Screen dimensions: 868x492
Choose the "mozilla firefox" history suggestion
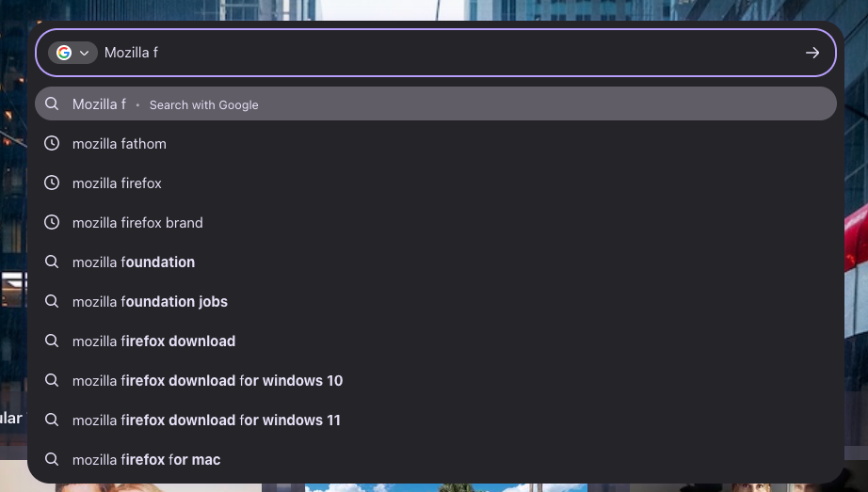[x=436, y=183]
